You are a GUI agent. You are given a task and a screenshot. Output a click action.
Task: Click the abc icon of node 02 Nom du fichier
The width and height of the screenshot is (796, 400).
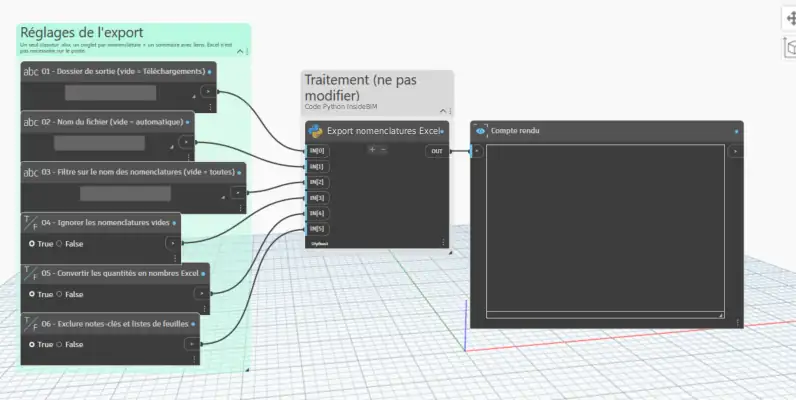coord(31,122)
